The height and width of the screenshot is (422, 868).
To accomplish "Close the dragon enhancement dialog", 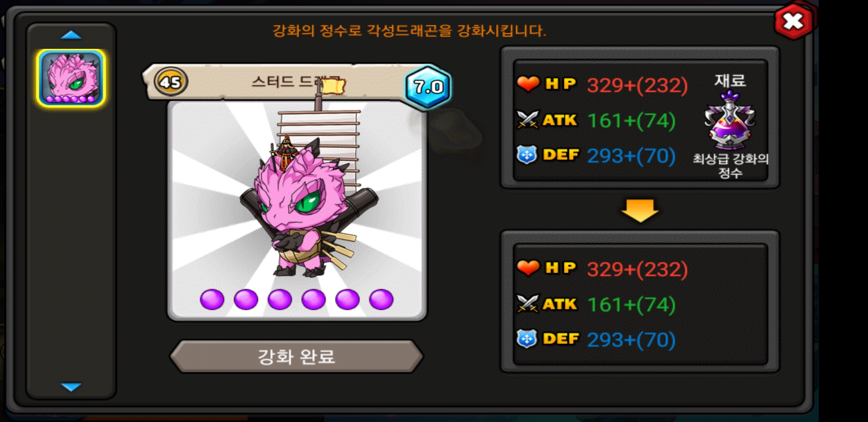I will (793, 21).
